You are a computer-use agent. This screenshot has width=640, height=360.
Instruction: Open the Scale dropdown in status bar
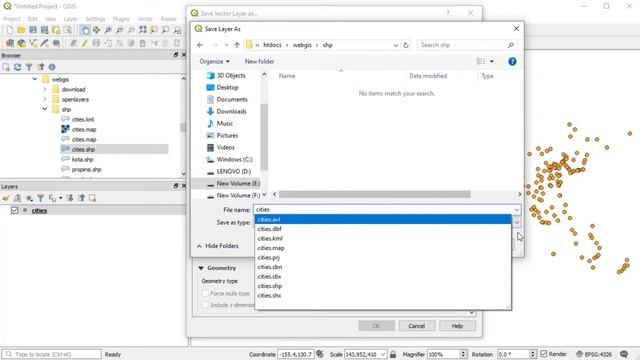(x=383, y=354)
